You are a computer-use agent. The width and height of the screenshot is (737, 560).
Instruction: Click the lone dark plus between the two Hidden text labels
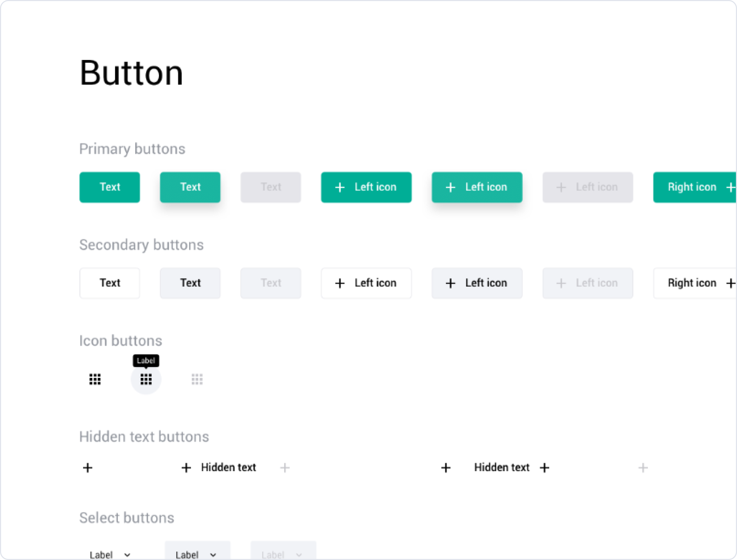click(446, 468)
